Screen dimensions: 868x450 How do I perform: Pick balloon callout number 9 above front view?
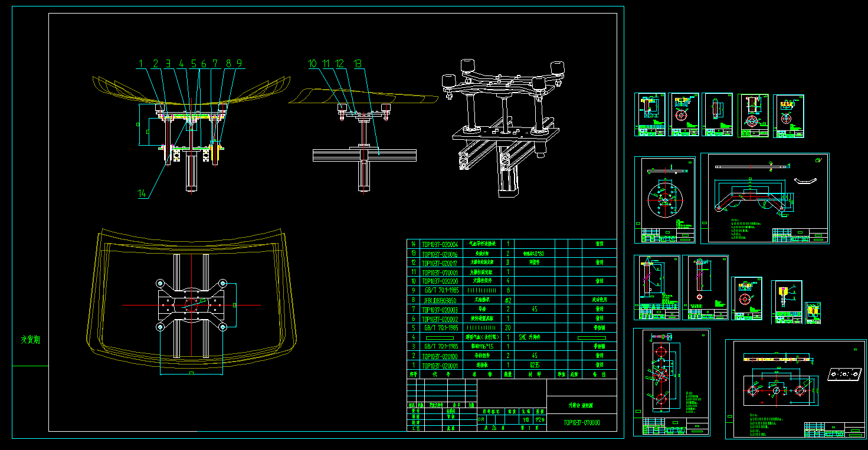[x=239, y=64]
